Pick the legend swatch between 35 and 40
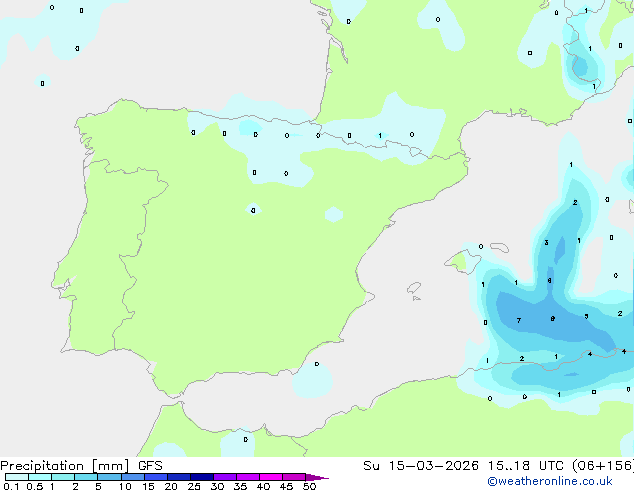Image resolution: width=634 pixels, height=490 pixels. tap(247, 477)
